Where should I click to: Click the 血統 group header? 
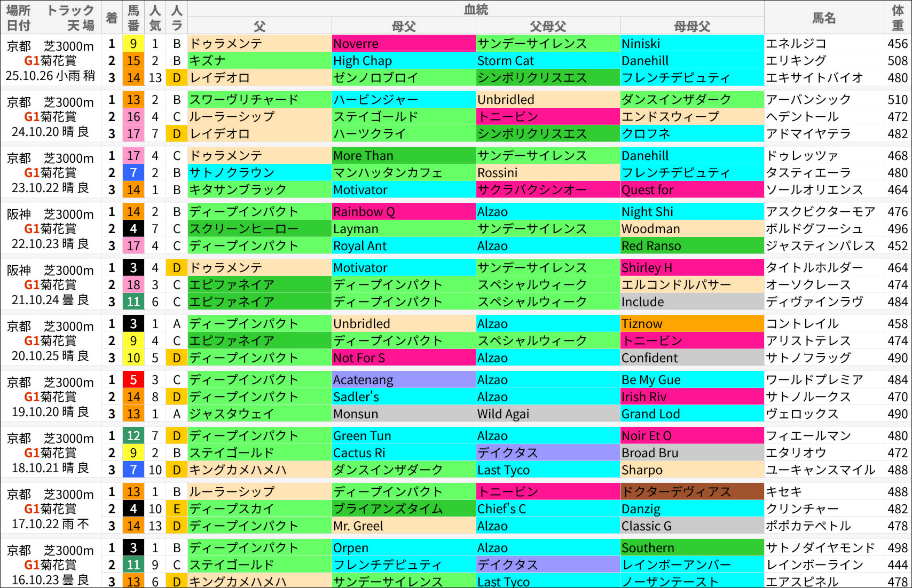click(x=476, y=9)
